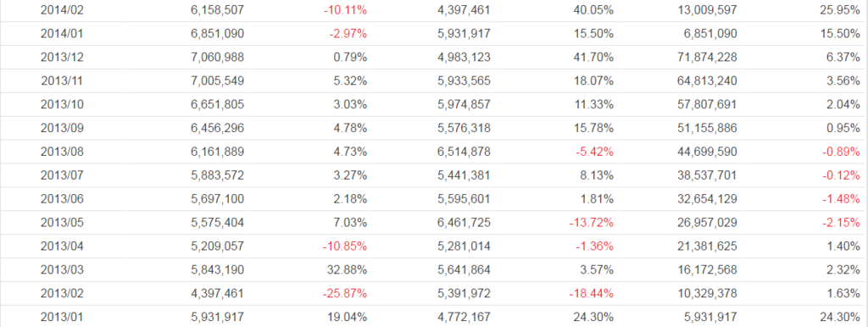Select the -10.85% cell

[344, 247]
